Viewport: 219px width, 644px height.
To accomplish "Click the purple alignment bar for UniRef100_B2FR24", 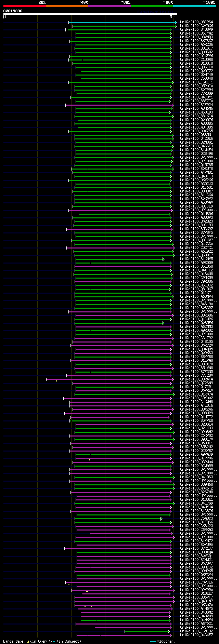I will click(119, 105).
